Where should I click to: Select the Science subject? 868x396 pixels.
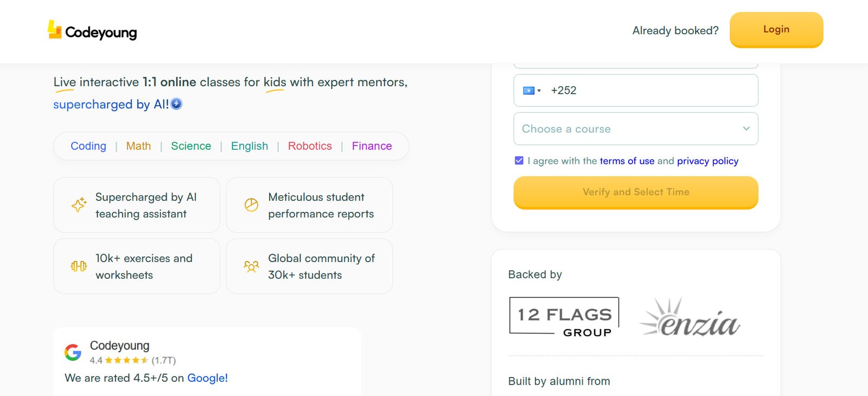tap(191, 146)
